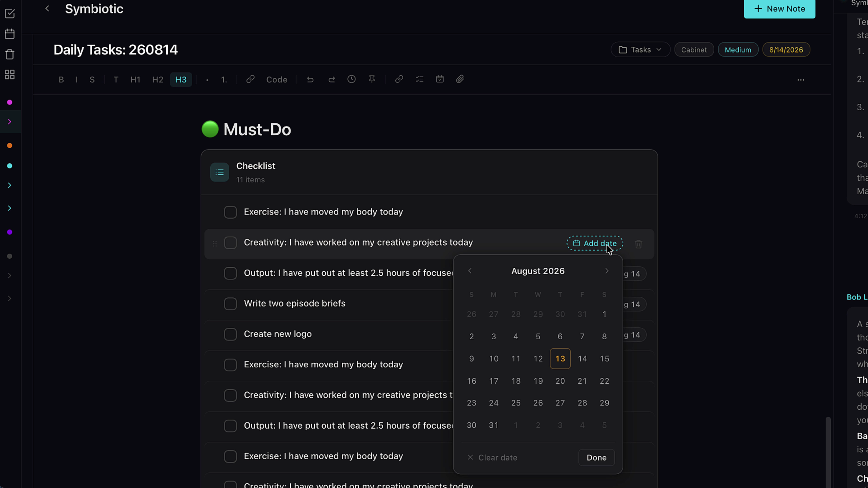Check the second Exercise item checkbox
The width and height of the screenshot is (868, 488).
point(230,365)
